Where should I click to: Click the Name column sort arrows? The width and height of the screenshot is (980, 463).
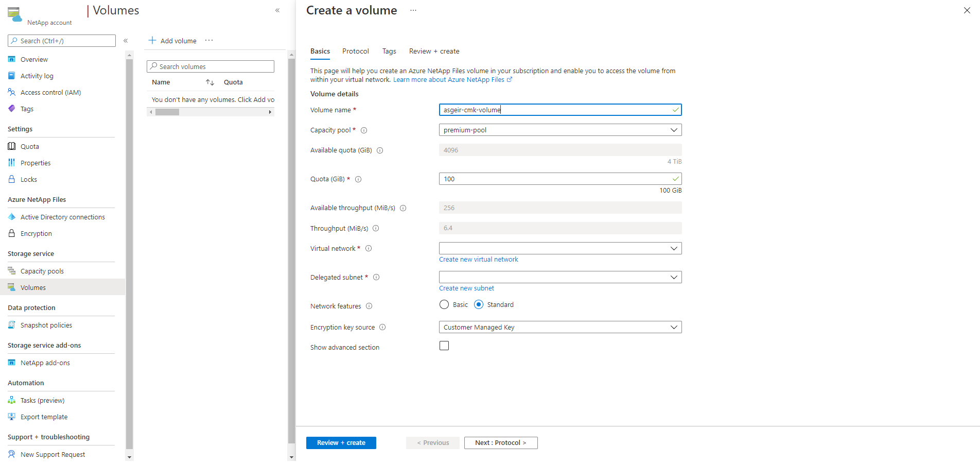click(x=210, y=82)
